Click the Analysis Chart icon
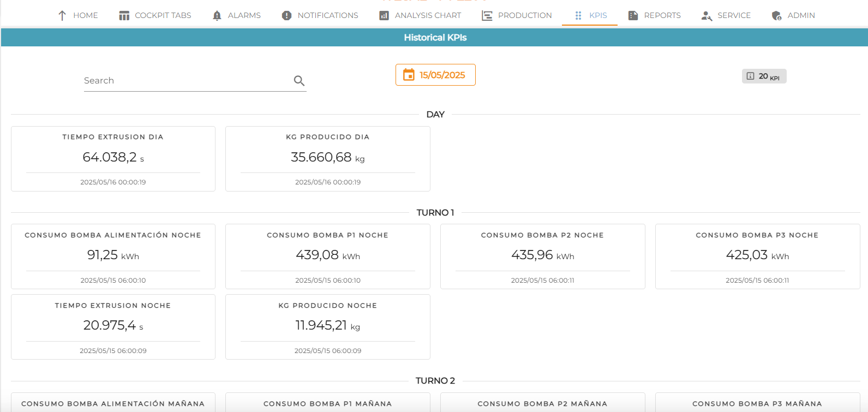The width and height of the screenshot is (868, 412). (x=384, y=16)
